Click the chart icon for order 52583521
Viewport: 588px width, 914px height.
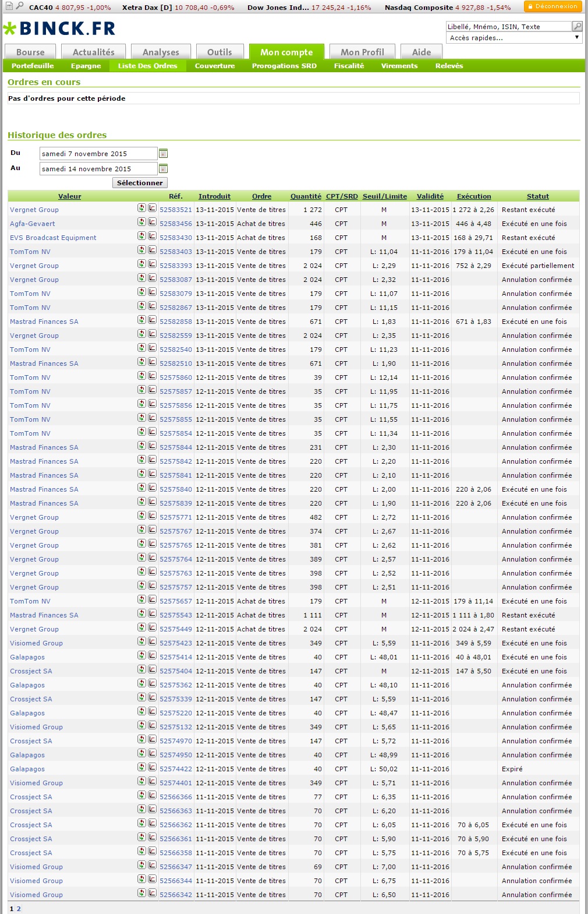[152, 208]
